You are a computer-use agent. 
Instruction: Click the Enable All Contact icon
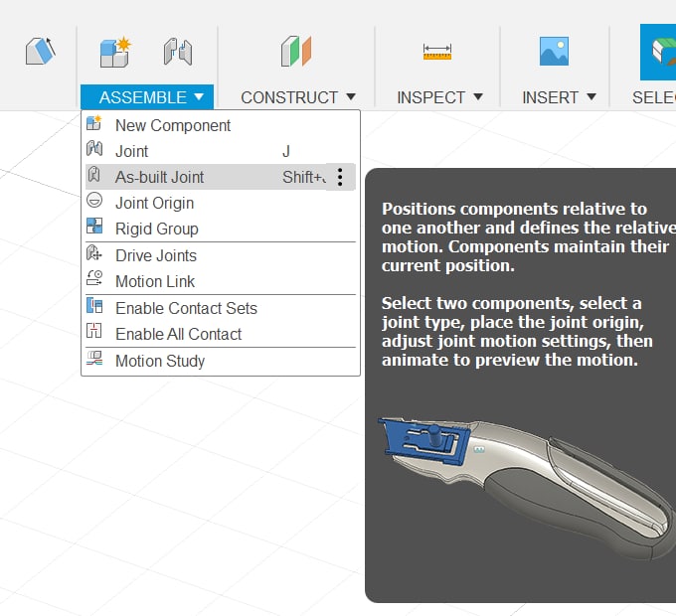[94, 331]
